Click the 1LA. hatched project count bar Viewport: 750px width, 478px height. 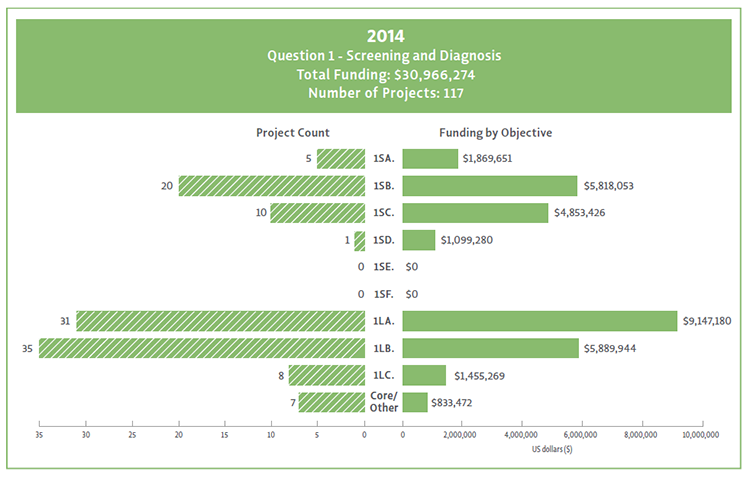[220, 321]
